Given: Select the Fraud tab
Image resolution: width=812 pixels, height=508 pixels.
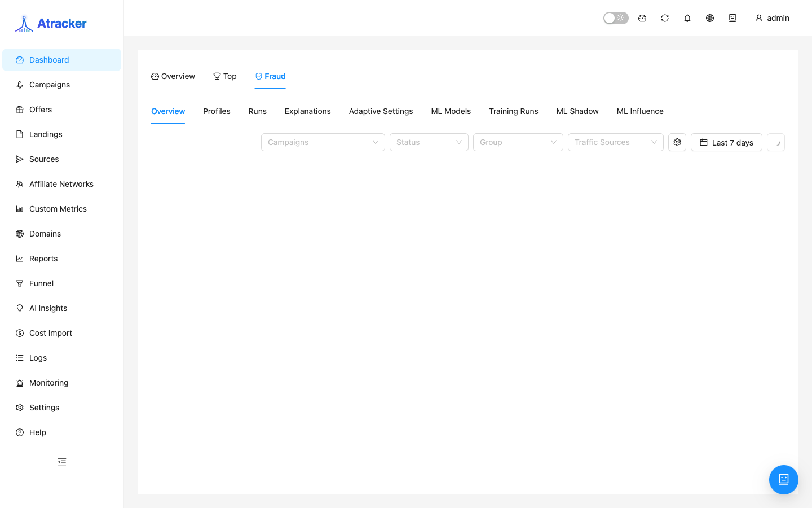Looking at the screenshot, I should (x=270, y=76).
